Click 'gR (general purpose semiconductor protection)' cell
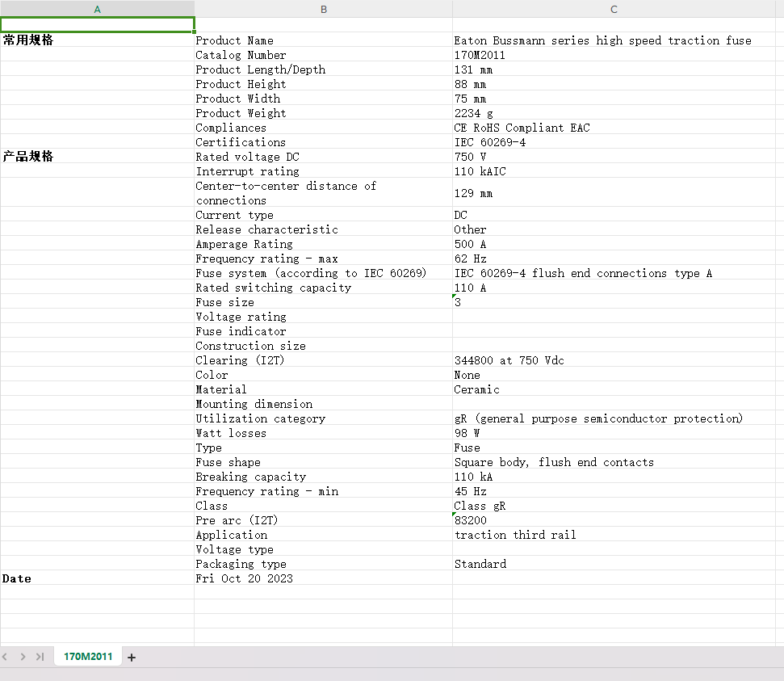This screenshot has height=681, width=784. [x=614, y=418]
